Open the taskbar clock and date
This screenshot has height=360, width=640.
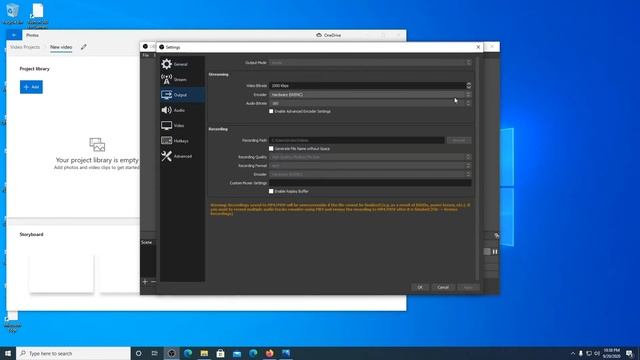click(611, 353)
